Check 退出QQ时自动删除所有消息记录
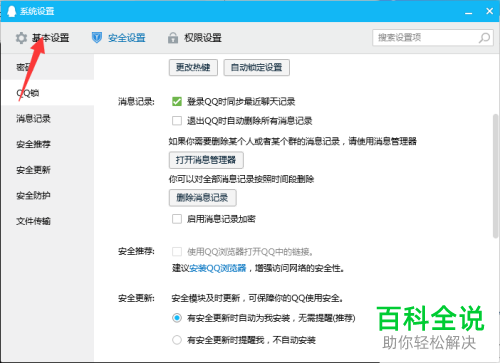 tap(177, 120)
